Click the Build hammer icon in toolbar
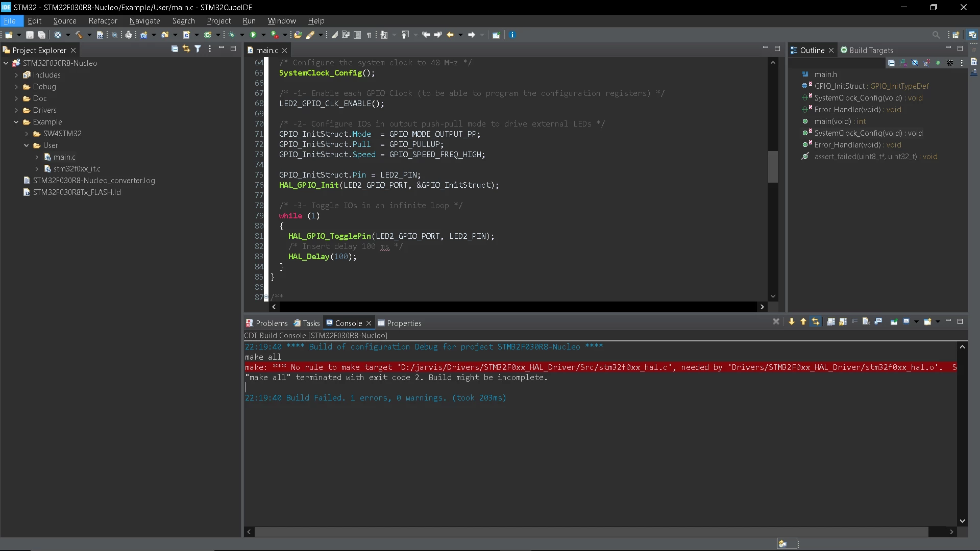 click(79, 35)
